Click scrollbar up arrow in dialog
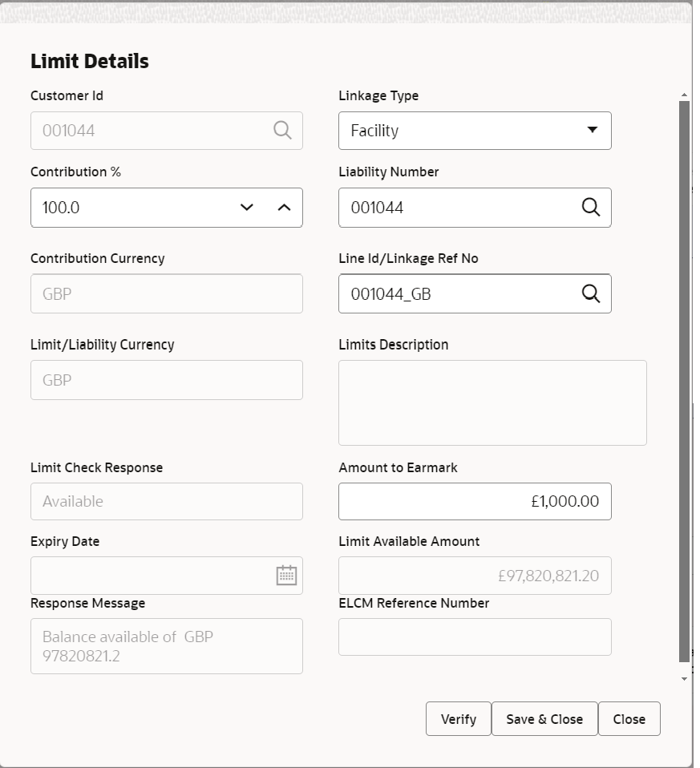Image resolution: width=700 pixels, height=768 pixels. [x=684, y=95]
